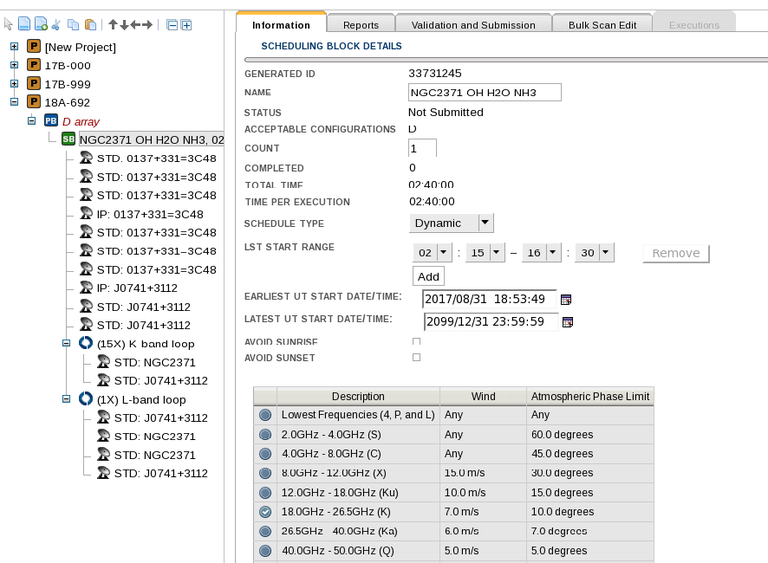Expand all tree nodes with plus icon

click(186, 24)
